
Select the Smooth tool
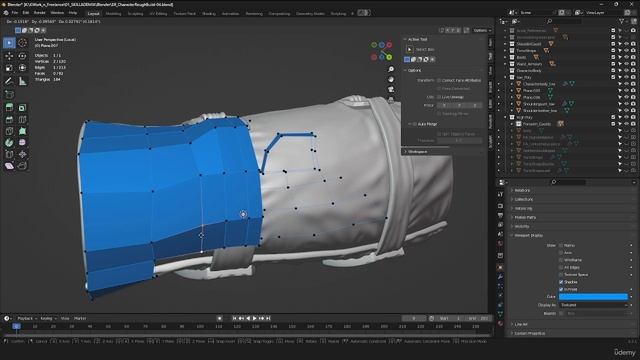click(x=22, y=143)
